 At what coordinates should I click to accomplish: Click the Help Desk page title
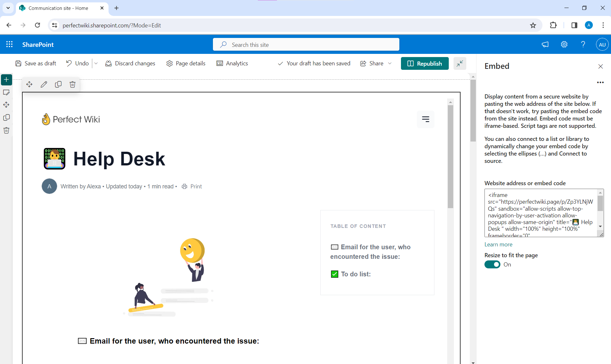[119, 159]
